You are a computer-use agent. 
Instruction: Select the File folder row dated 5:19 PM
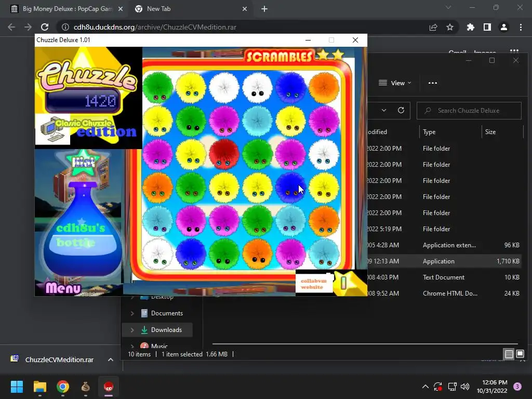click(445, 229)
